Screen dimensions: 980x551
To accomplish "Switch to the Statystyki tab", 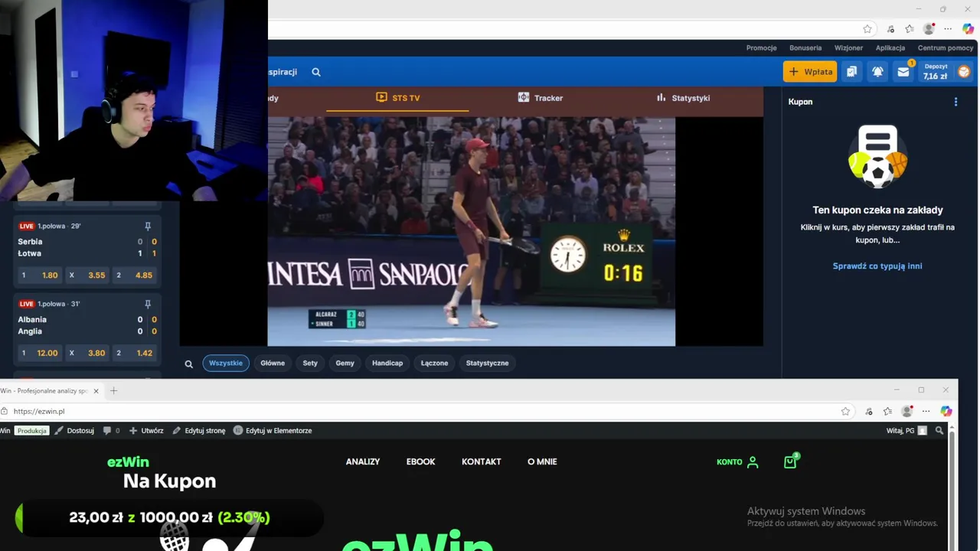I will [x=683, y=98].
